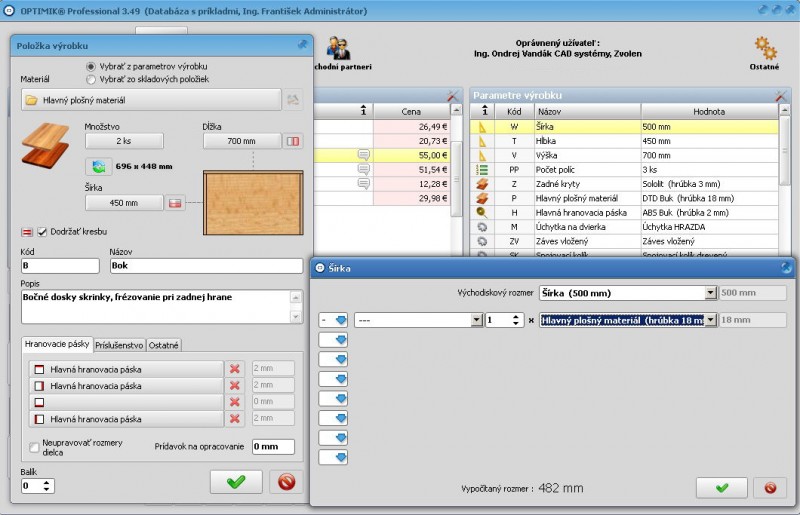Pin the Položka výrobku dialog
Viewport: 800px width, 515px height.
pyautogui.click(x=302, y=45)
